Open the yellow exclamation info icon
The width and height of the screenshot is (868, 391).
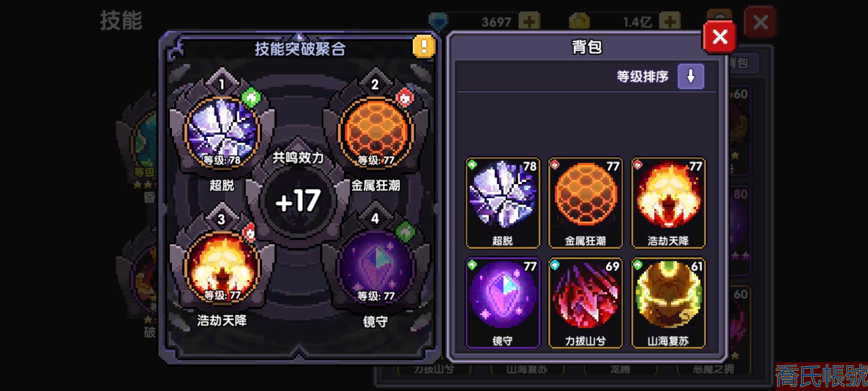[424, 46]
